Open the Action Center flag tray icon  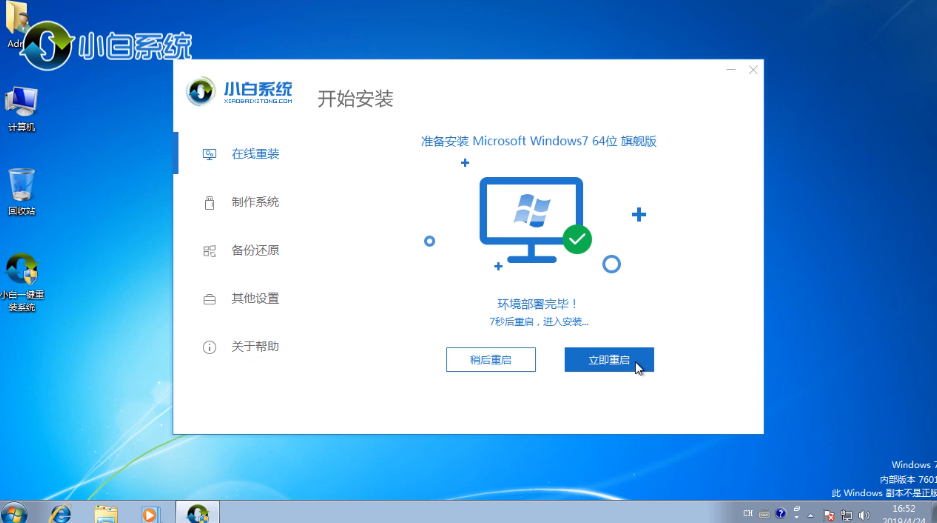pos(829,515)
